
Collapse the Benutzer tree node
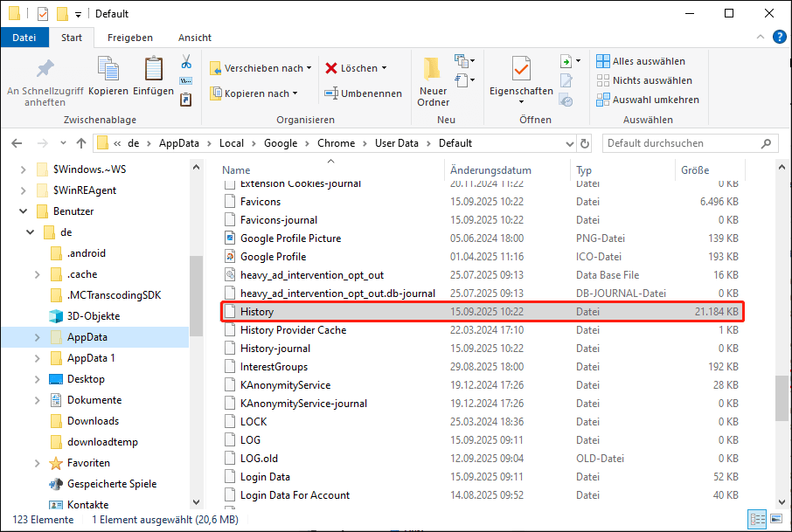(23, 211)
